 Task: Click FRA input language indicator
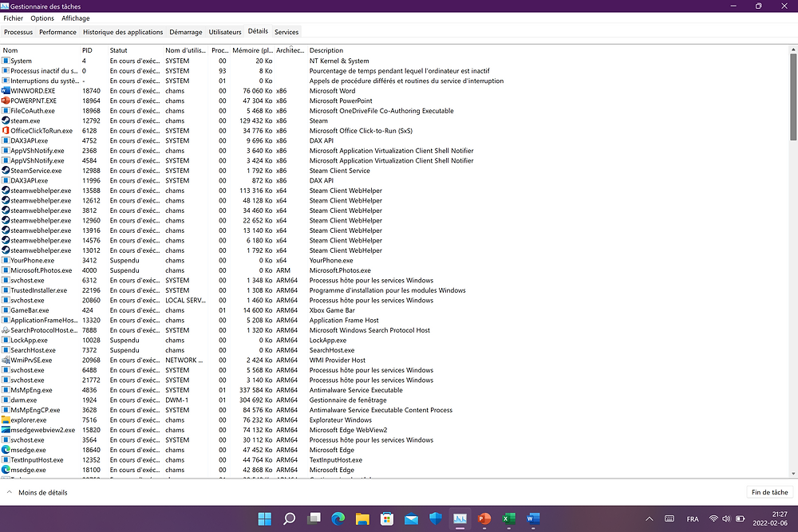(693, 518)
